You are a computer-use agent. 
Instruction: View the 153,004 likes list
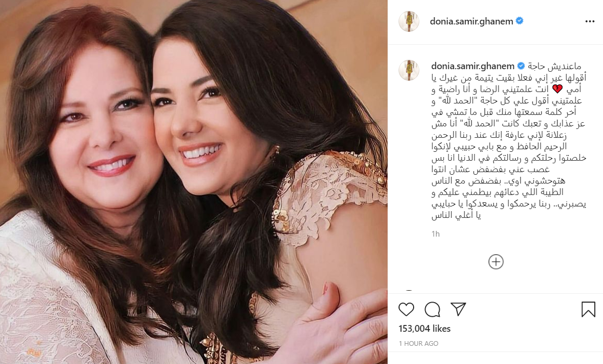(425, 329)
